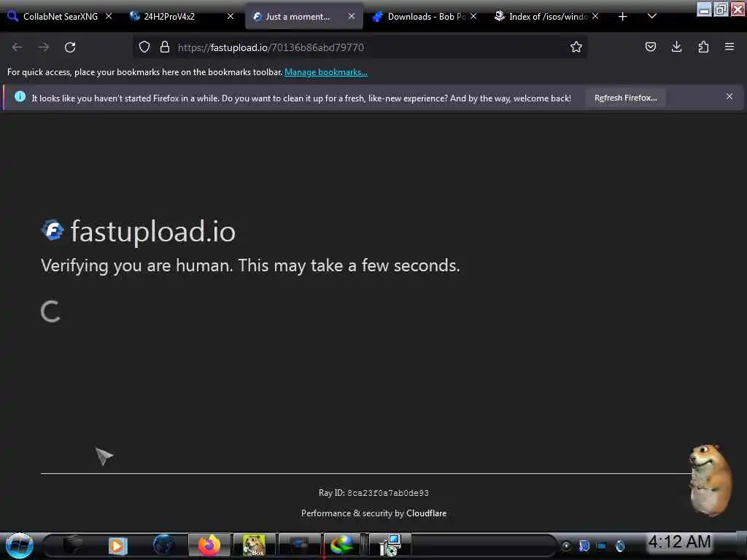Go back with the back arrow
The width and height of the screenshot is (747, 560).
click(x=18, y=47)
